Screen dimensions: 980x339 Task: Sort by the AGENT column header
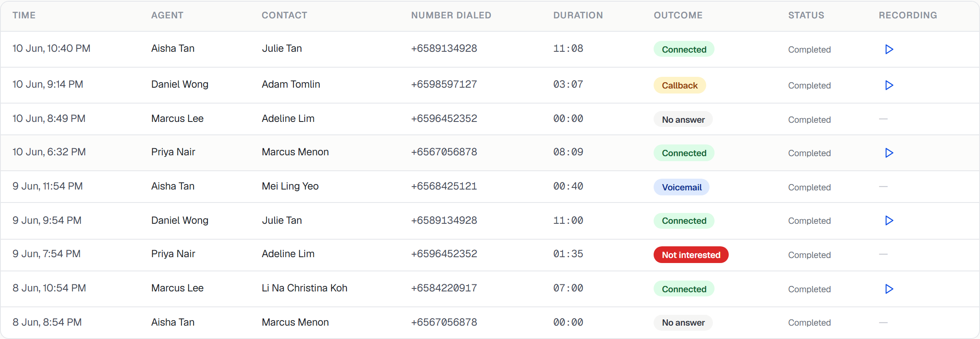click(167, 15)
